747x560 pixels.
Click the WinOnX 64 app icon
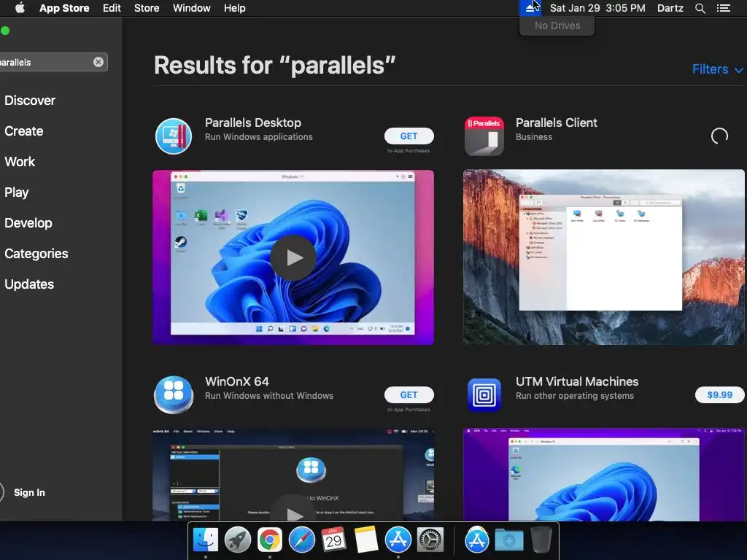[174, 394]
